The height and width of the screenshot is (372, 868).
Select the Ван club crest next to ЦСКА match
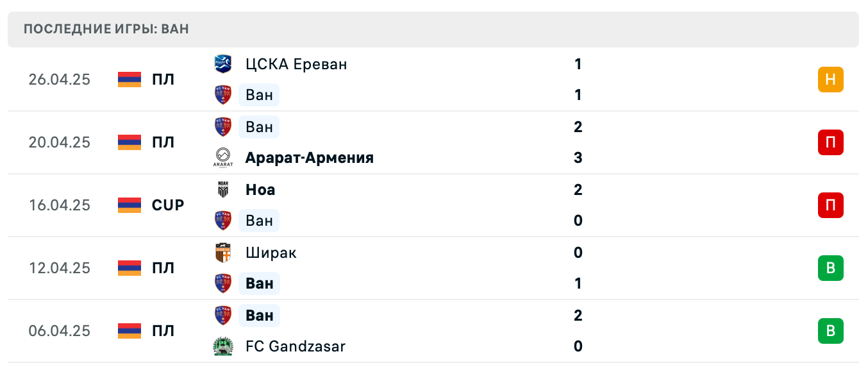(x=223, y=95)
